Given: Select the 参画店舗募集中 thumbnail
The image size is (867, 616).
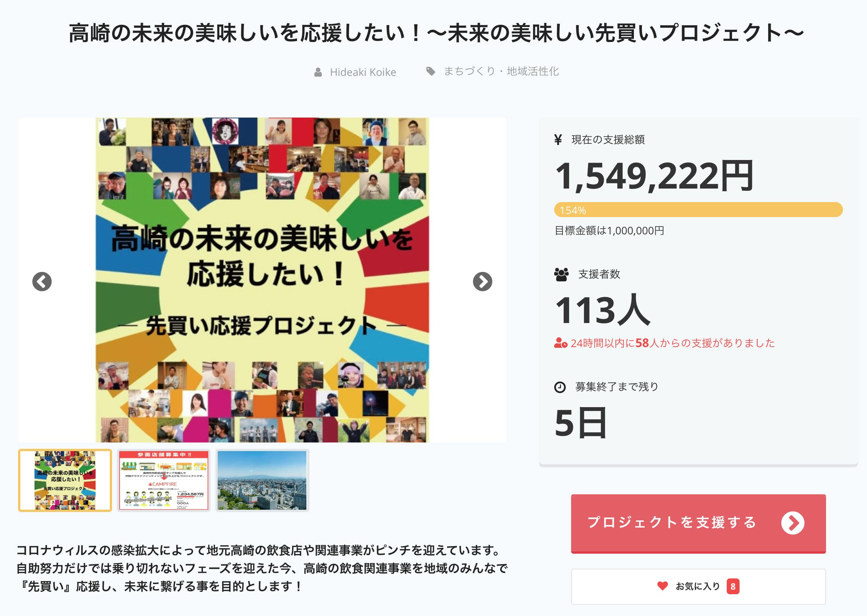Looking at the screenshot, I should pyautogui.click(x=164, y=480).
